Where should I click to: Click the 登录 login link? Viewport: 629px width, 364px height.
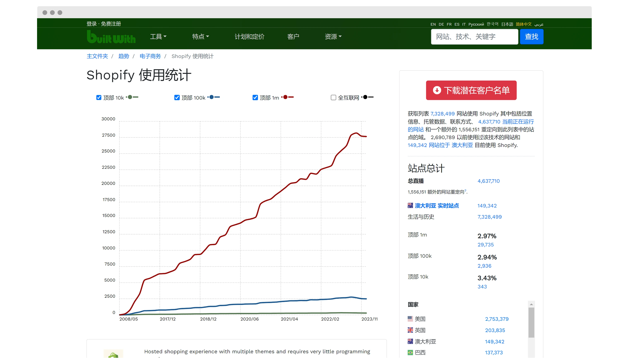92,24
